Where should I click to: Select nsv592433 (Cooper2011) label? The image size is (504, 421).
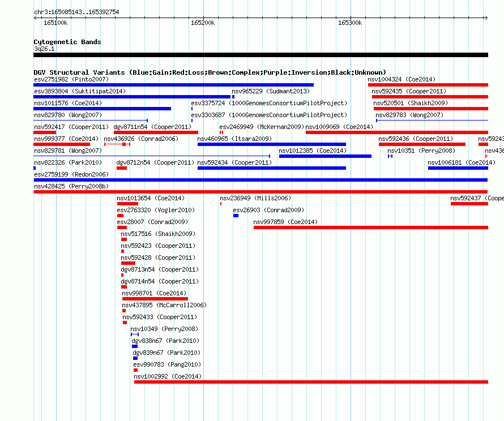click(160, 317)
